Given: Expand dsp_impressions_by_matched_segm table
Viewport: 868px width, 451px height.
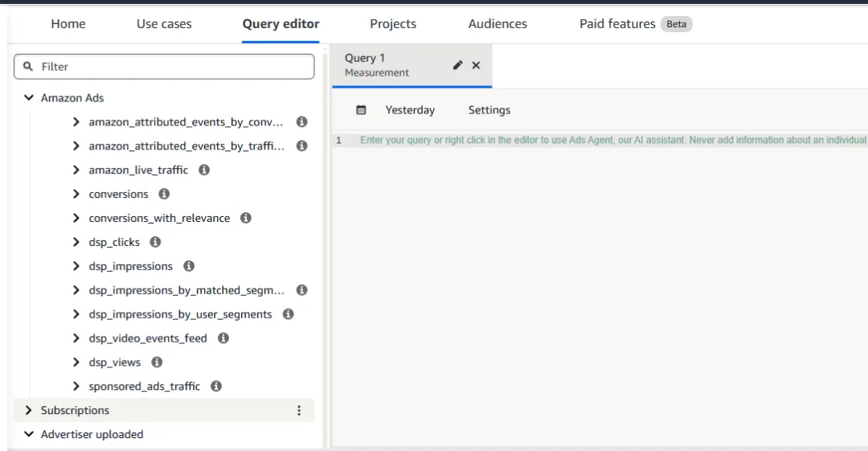Looking at the screenshot, I should click(x=76, y=289).
